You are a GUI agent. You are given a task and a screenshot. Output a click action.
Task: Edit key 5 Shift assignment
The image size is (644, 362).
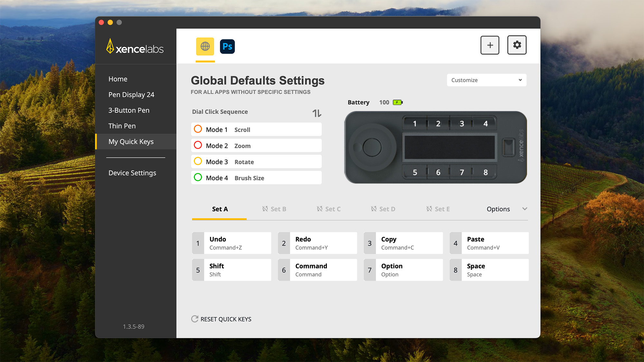232,270
